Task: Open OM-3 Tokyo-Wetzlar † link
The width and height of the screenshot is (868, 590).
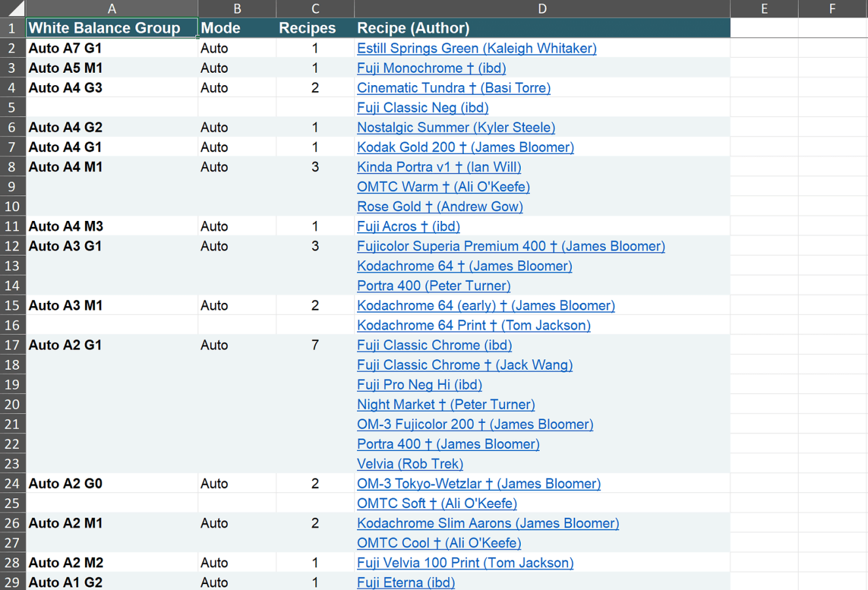Action: click(479, 483)
